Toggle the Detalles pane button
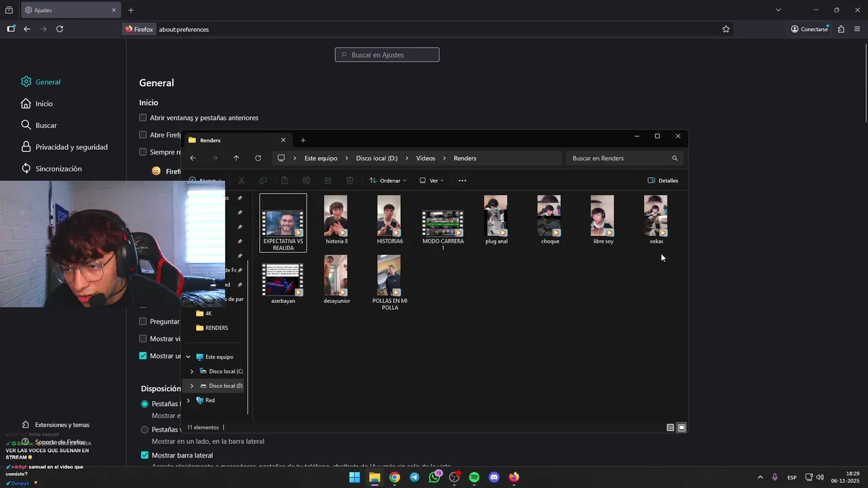 [663, 180]
